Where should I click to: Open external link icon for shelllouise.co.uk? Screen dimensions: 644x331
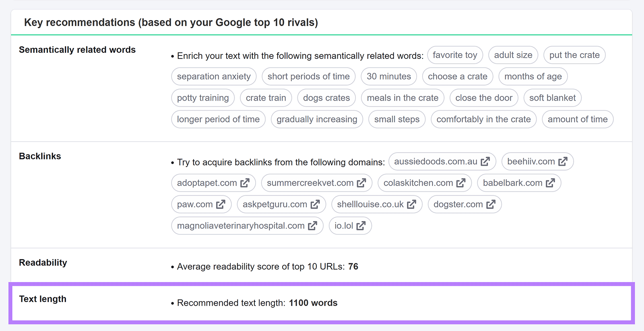pos(411,204)
